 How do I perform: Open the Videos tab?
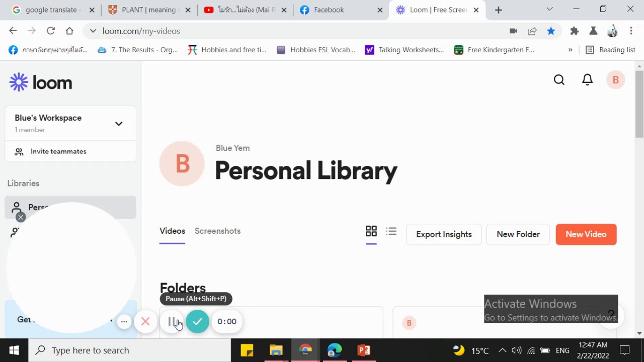click(172, 231)
